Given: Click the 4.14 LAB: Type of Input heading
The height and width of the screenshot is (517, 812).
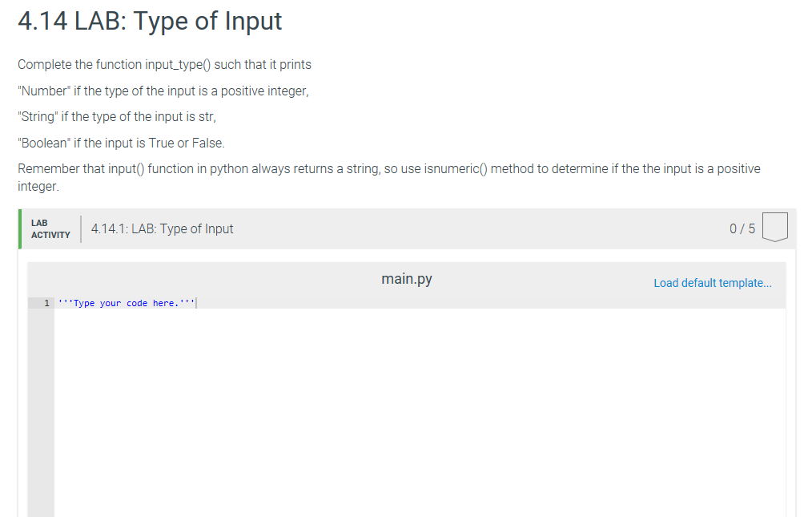Looking at the screenshot, I should (149, 21).
